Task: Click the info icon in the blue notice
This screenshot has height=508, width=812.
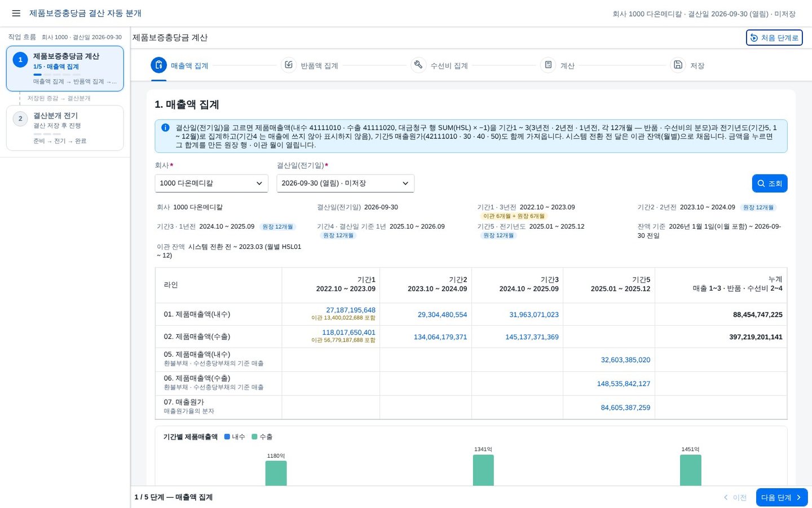Action: [165, 128]
